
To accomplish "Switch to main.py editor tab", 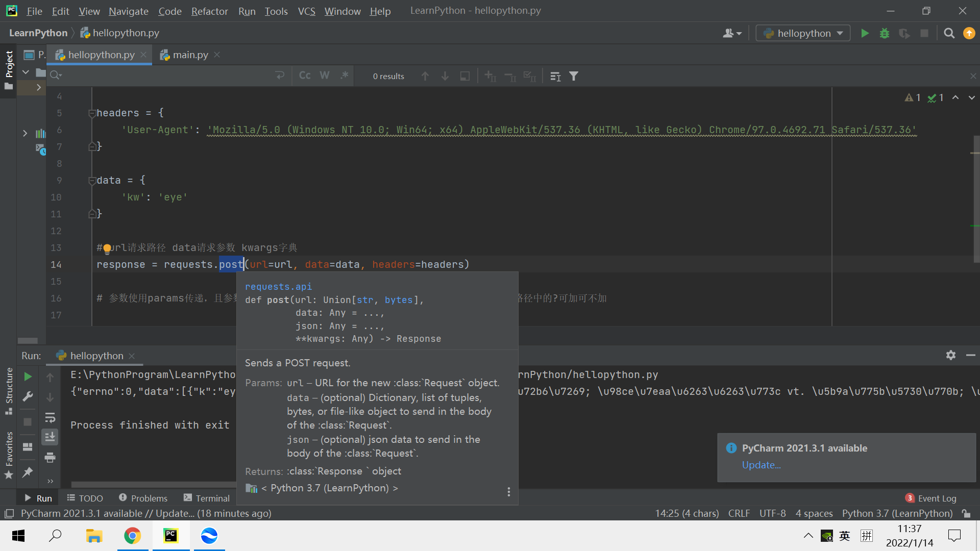I will click(x=190, y=55).
